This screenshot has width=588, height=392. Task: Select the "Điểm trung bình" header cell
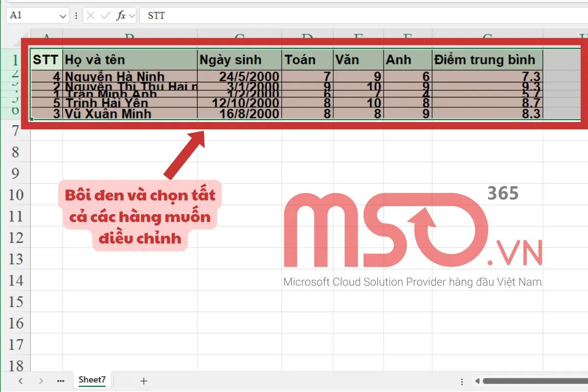tap(487, 60)
